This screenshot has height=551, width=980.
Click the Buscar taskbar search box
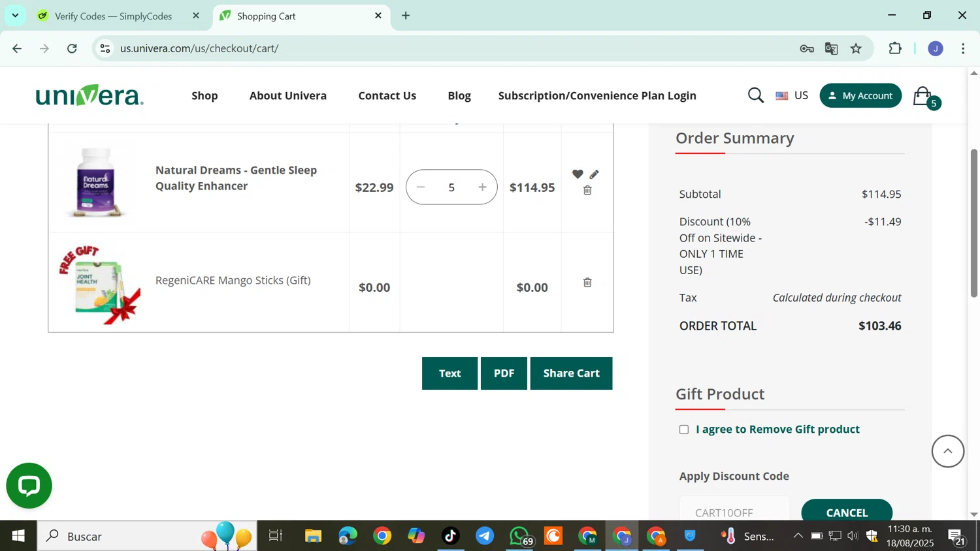(x=147, y=536)
